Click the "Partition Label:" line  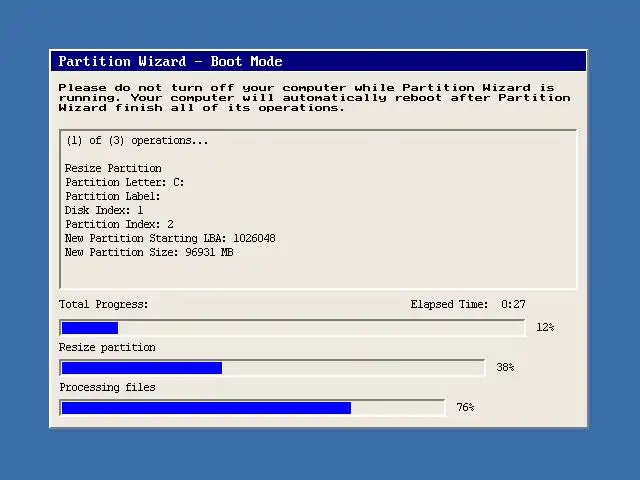point(113,196)
